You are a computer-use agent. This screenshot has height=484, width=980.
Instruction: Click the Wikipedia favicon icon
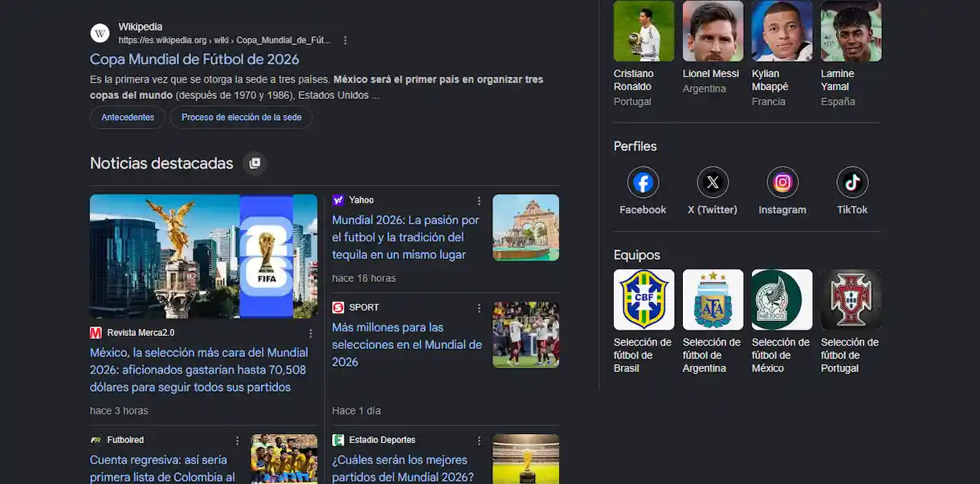coord(100,33)
